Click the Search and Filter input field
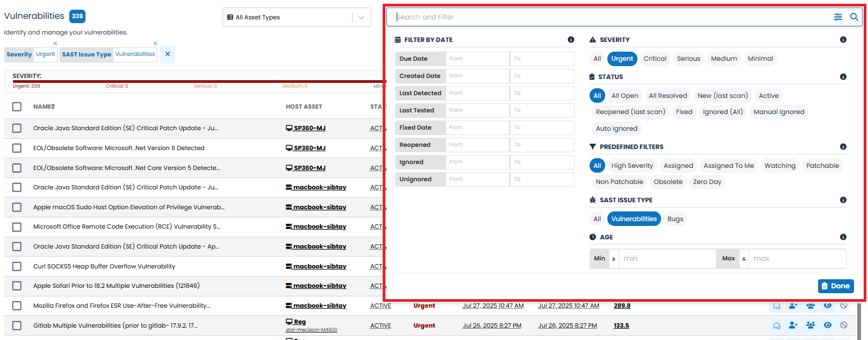 point(613,17)
